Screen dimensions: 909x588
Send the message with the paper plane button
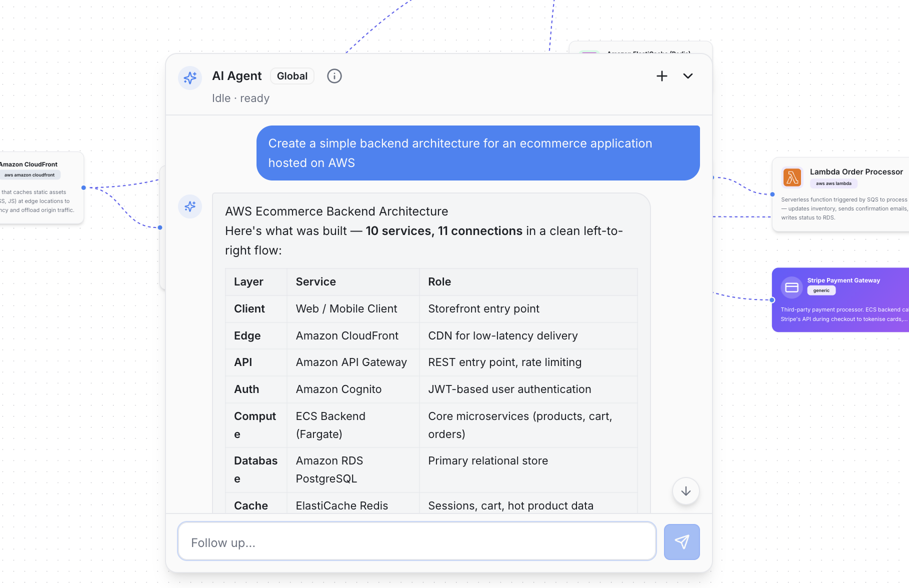coord(682,542)
